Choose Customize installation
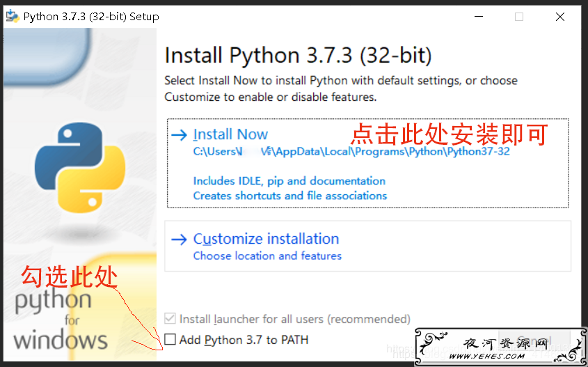Screen dimensions: 588x367 pyautogui.click(x=367, y=246)
